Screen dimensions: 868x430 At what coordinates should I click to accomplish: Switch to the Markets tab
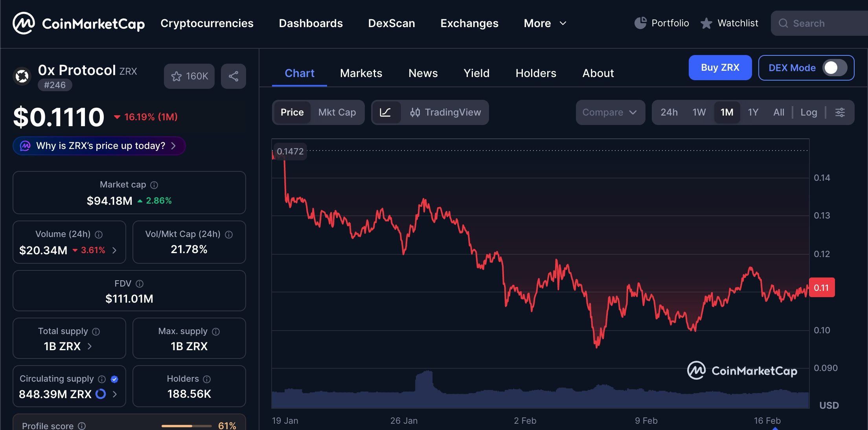(x=361, y=73)
